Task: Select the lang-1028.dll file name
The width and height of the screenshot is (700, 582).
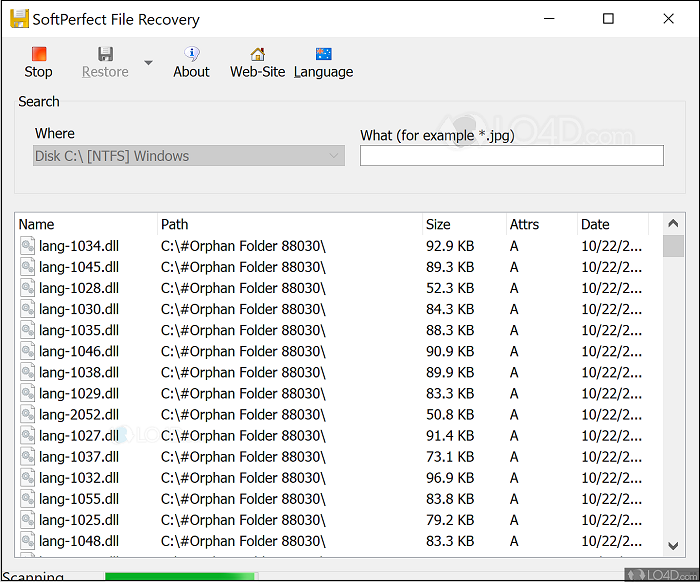Action: pos(79,288)
